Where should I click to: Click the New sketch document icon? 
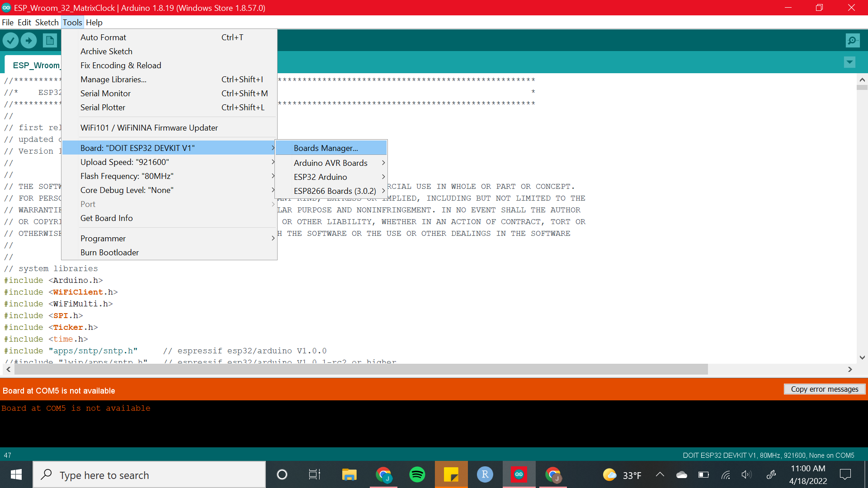point(50,41)
